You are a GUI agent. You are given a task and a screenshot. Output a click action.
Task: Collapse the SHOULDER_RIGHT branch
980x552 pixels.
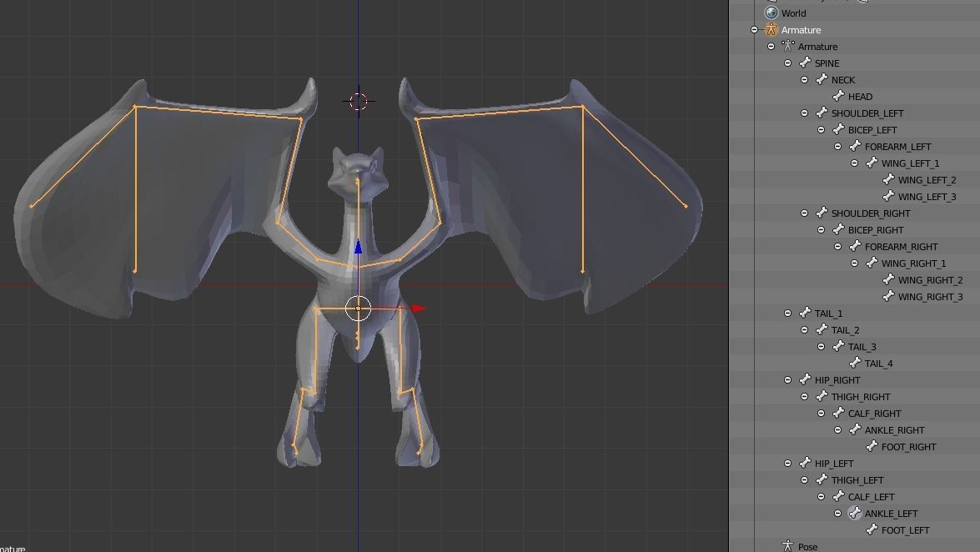pos(804,213)
